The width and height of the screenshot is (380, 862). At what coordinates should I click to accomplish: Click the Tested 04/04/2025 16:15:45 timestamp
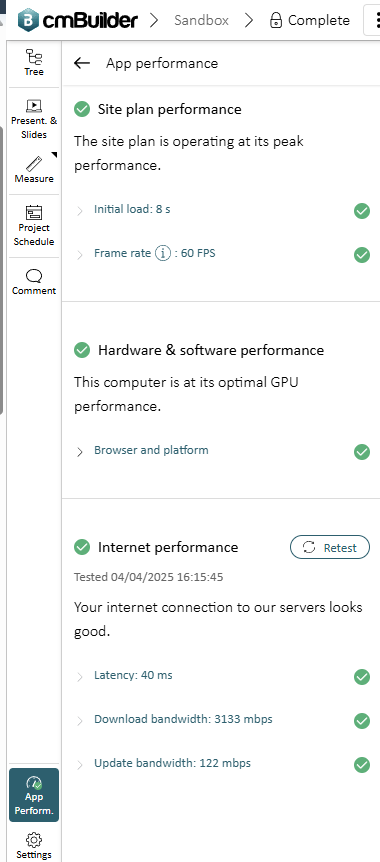(148, 577)
